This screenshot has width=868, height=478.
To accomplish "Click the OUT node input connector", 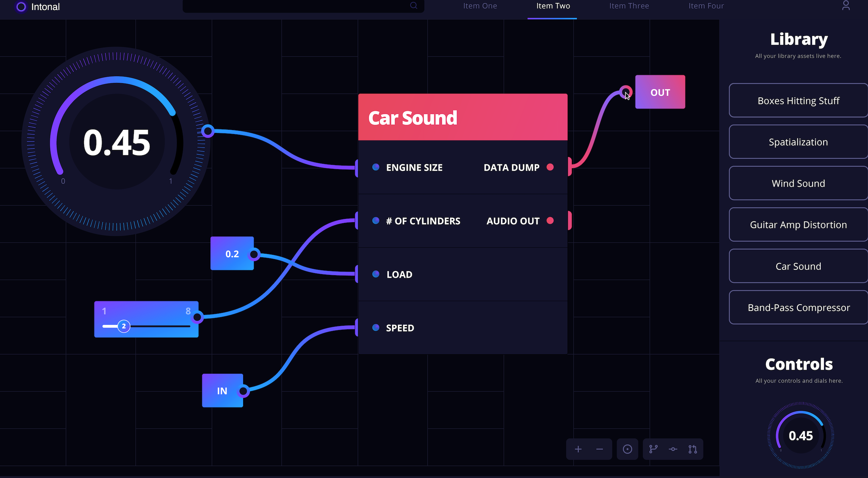I will (x=625, y=92).
